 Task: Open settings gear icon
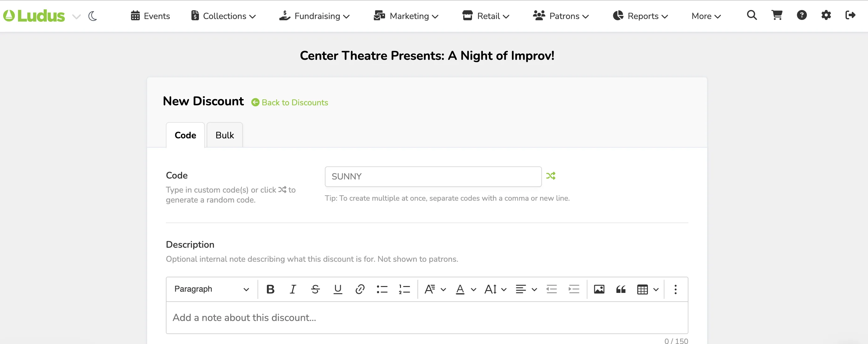(x=826, y=15)
